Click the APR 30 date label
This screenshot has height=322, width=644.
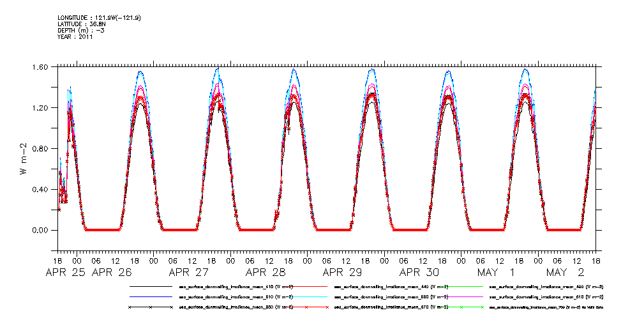click(419, 272)
